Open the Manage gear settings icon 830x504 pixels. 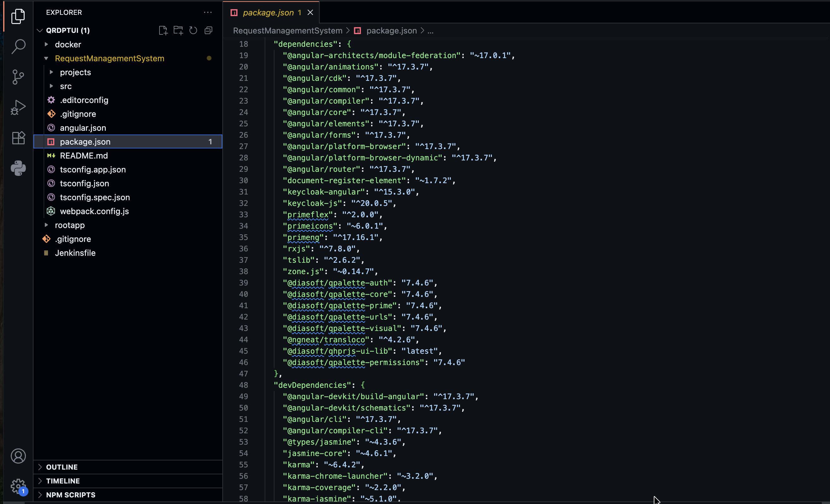click(x=18, y=486)
